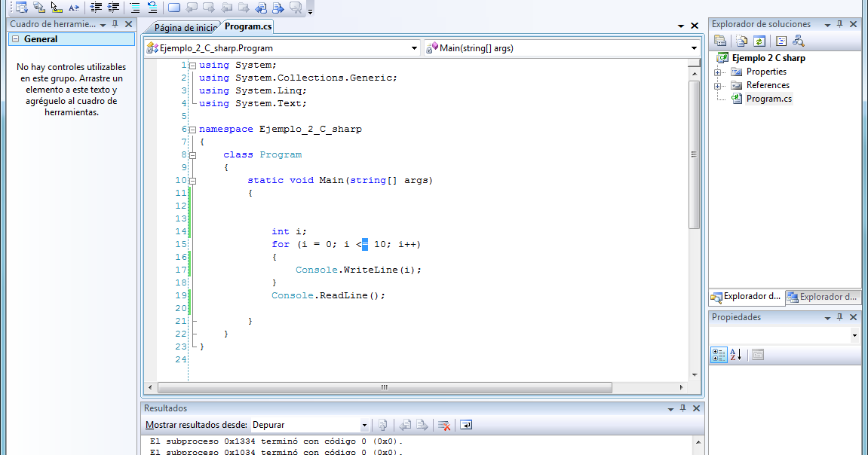The width and height of the screenshot is (868, 455).
Task: Open the second Explorador tab at panel bottom
Action: click(822, 297)
